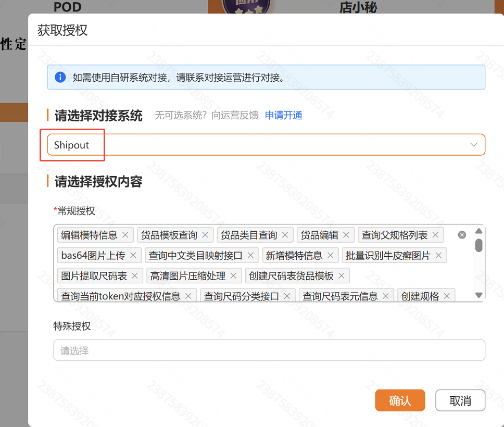Remove the 编辑模特信息 tag
Screen dimensions: 504x427
click(125, 235)
